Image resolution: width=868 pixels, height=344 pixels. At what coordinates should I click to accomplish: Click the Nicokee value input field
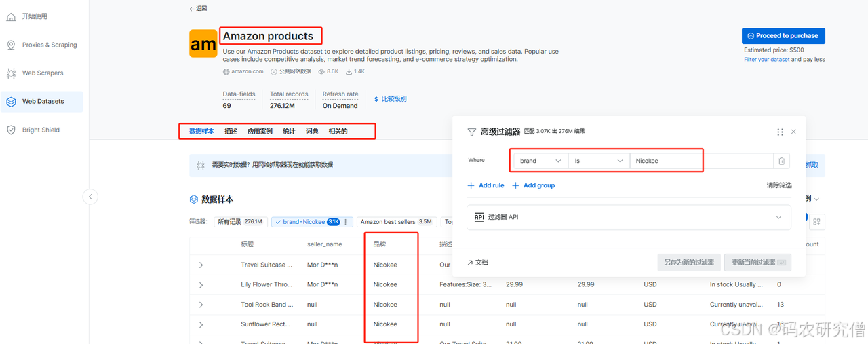[701, 161]
